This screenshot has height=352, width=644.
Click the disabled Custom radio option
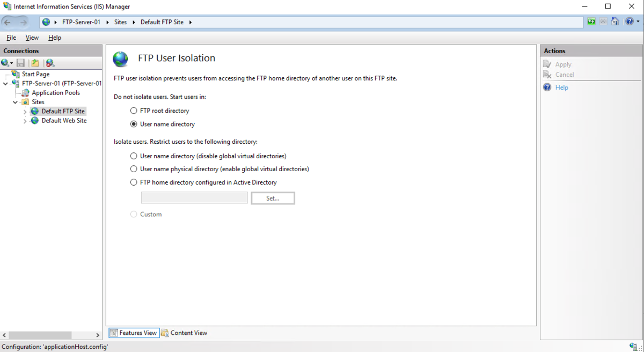pos(134,214)
